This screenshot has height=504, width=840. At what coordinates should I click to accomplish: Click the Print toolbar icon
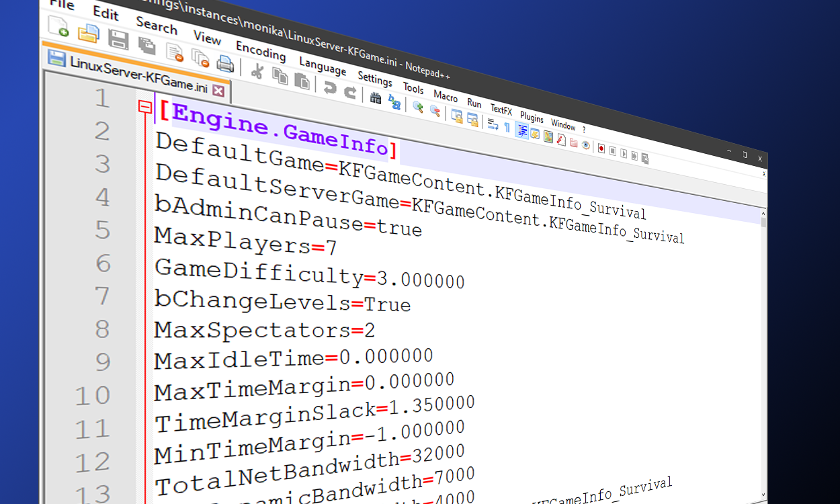tap(225, 63)
